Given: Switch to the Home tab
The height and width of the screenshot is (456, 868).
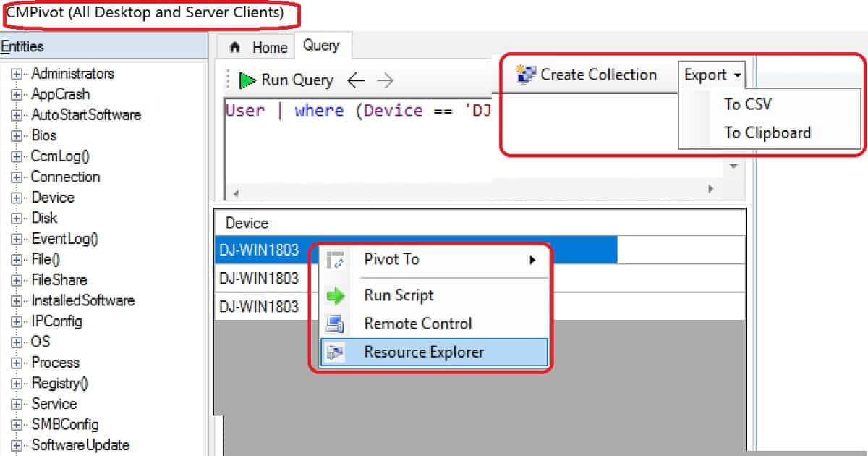Looking at the screenshot, I should [x=258, y=47].
